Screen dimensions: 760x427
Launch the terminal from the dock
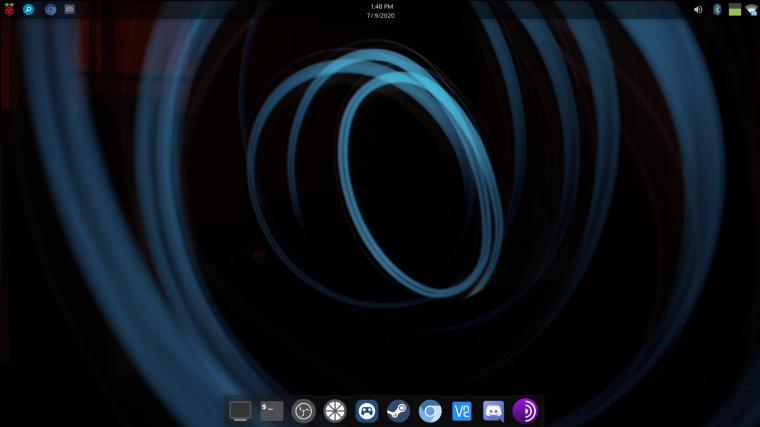272,411
